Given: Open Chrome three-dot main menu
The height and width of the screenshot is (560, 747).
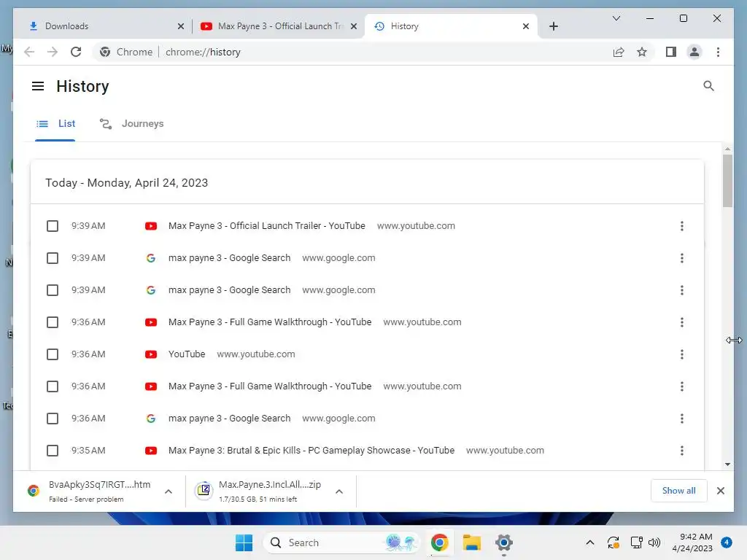Looking at the screenshot, I should point(718,52).
